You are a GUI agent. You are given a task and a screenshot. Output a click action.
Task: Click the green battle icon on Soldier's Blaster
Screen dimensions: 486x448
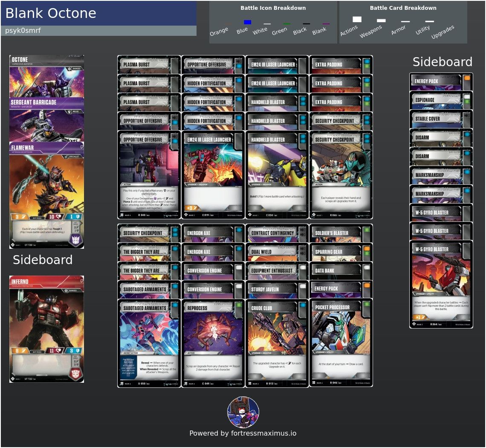click(367, 230)
